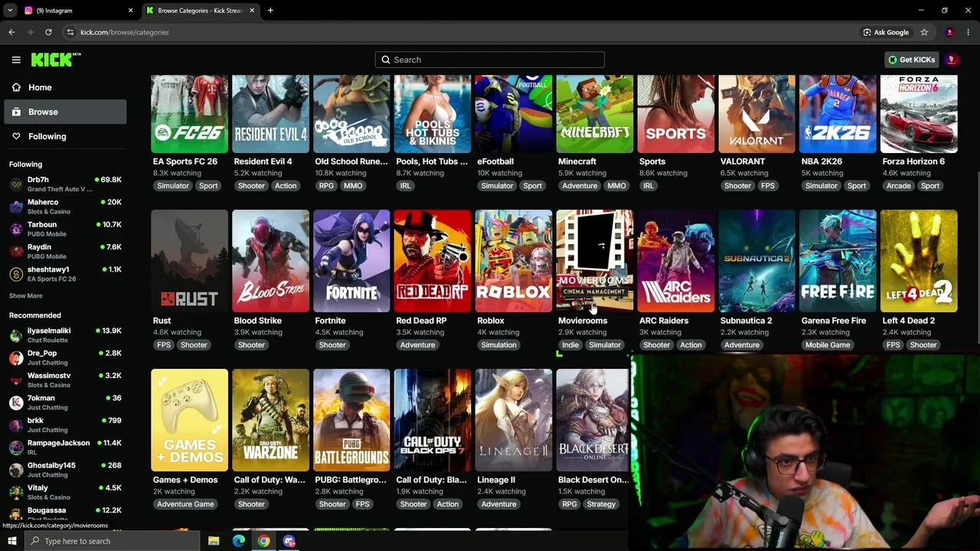Click the Kick logo
980x551 pixels.
(x=55, y=60)
